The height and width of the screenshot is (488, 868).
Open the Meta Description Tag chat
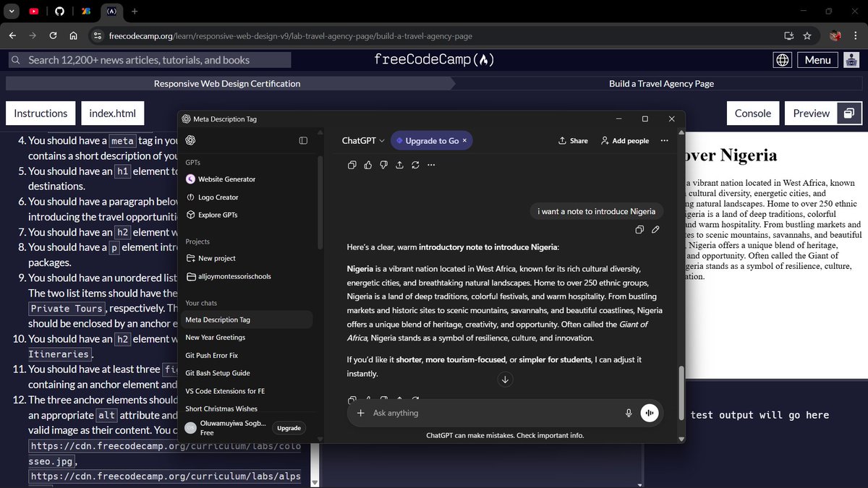coord(247,320)
